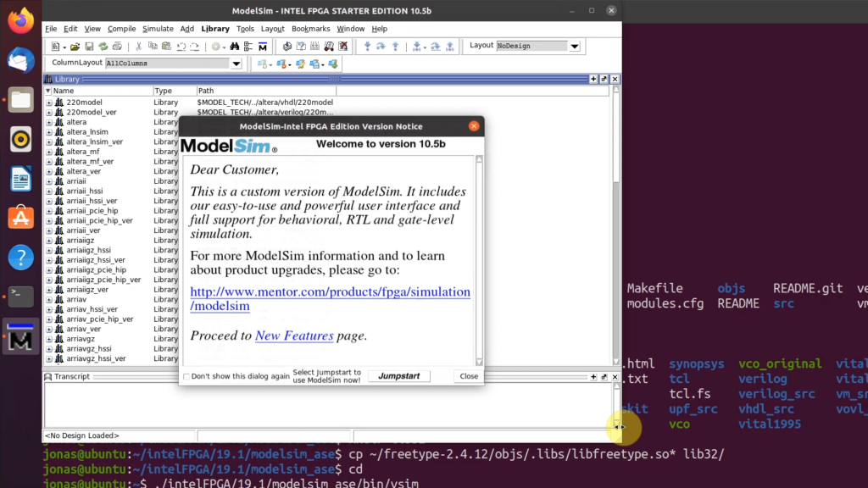Image resolution: width=868 pixels, height=488 pixels.
Task: Click the Print icon in the toolbar
Action: point(117,47)
